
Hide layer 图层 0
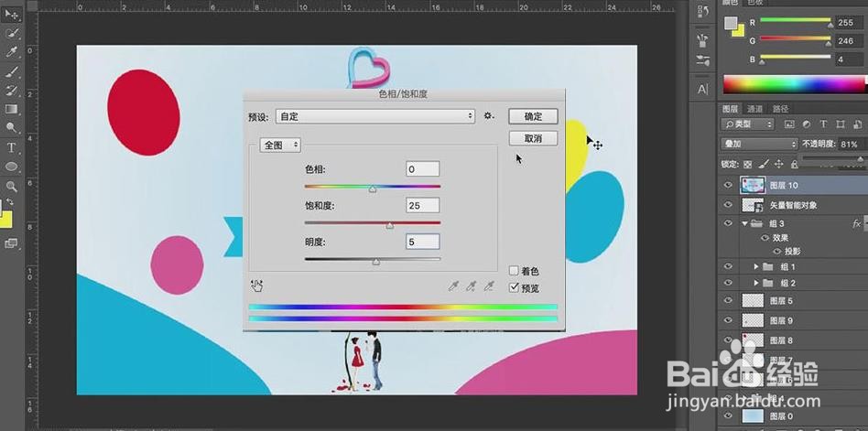tap(728, 416)
